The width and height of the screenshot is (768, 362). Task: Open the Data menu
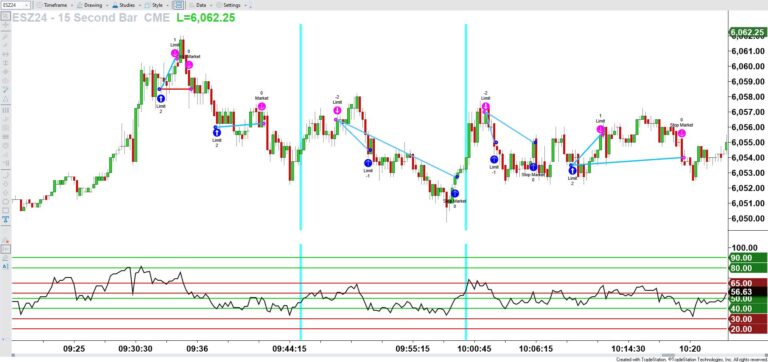pyautogui.click(x=199, y=4)
